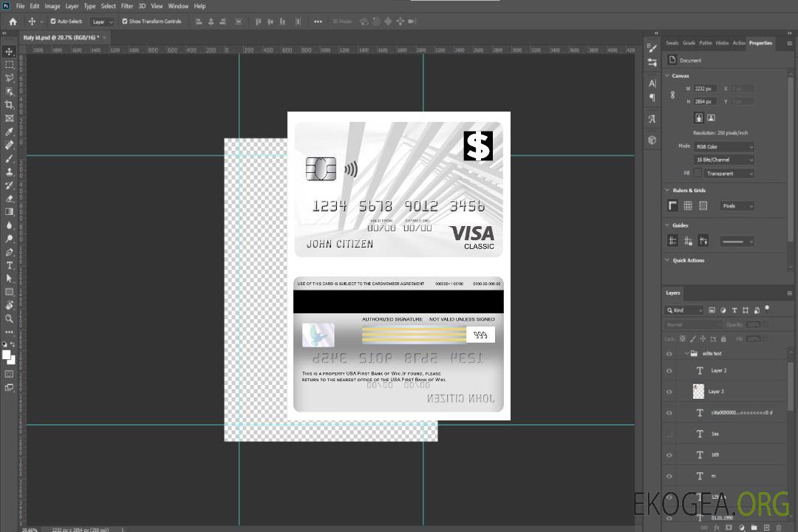Open the Transparent fill dropdown

[x=729, y=174]
